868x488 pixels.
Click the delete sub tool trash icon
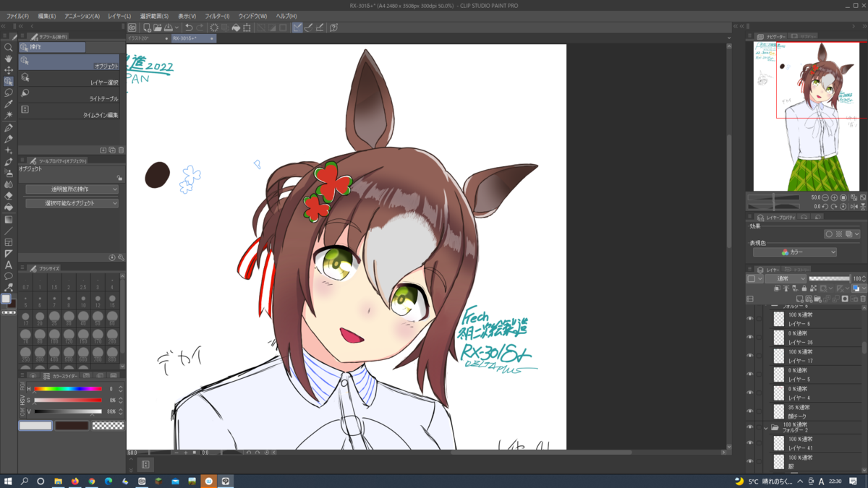[121, 150]
